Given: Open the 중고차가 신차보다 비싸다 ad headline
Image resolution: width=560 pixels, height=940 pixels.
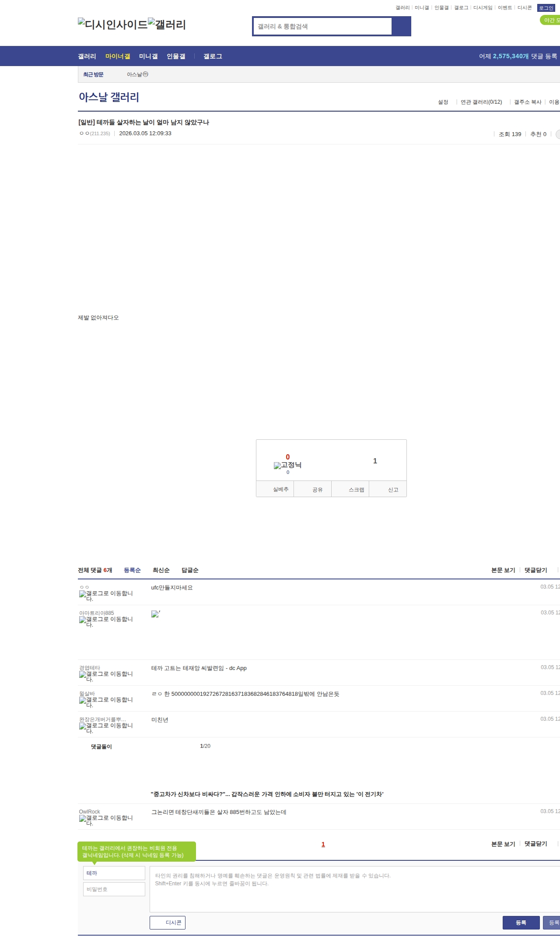Looking at the screenshot, I should 267,794.
